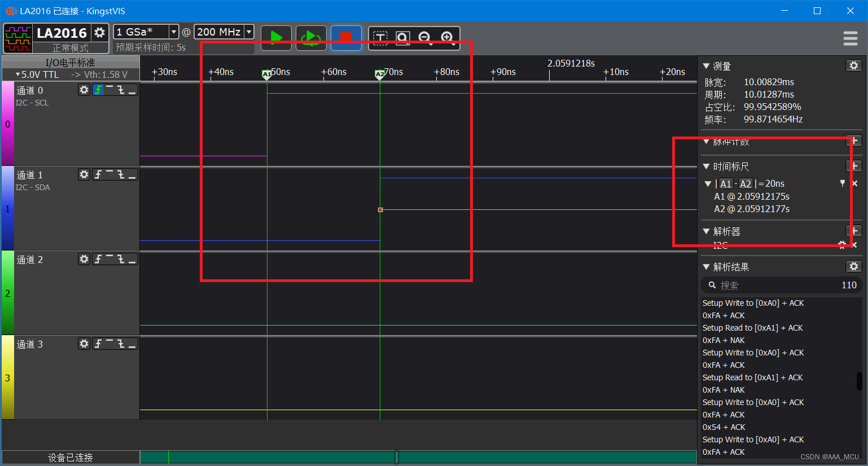Open the 5.0V TTL voltage standard dropdown
Screen dimensions: 868x466
[x=37, y=74]
